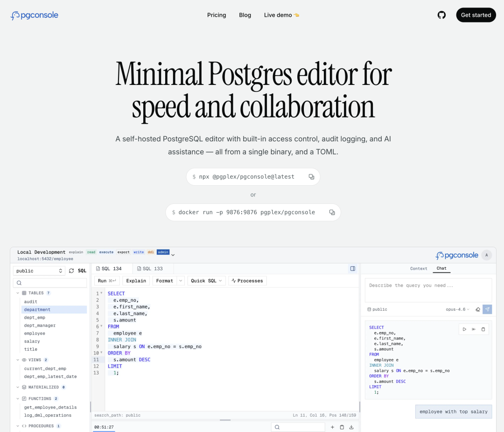Viewport: 504px width, 432px height.
Task: Run the generated SQL snippet play icon
Action: click(x=464, y=329)
